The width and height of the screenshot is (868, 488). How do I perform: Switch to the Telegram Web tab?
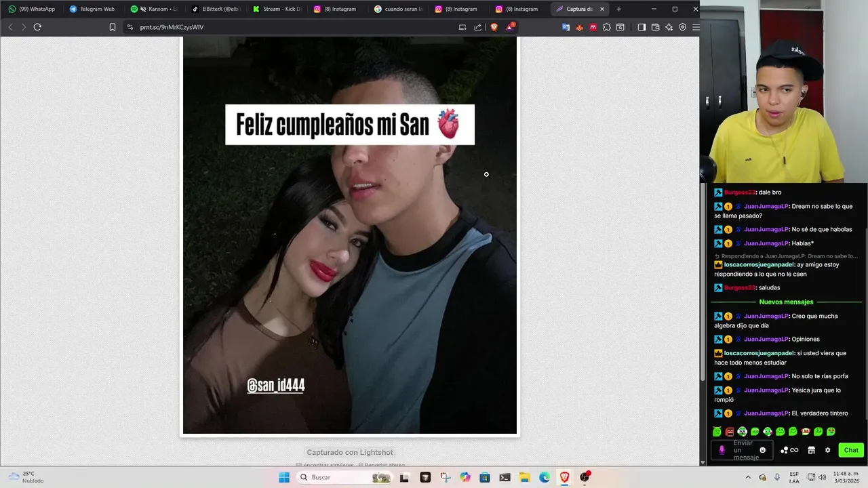click(x=92, y=9)
